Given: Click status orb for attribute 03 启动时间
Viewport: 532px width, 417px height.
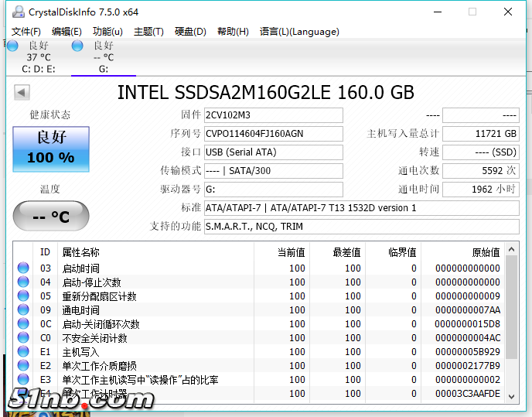Looking at the screenshot, I should pyautogui.click(x=23, y=268).
